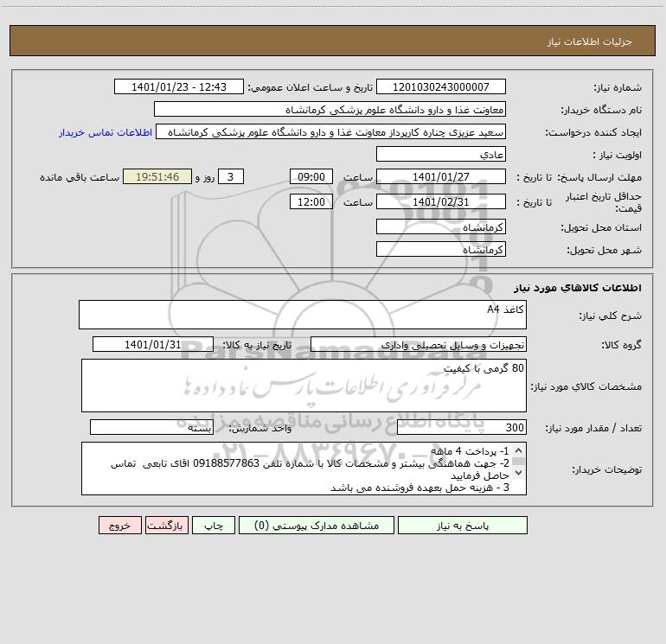Click remaining time counter 19:51:46
666x644 pixels.
157,176
